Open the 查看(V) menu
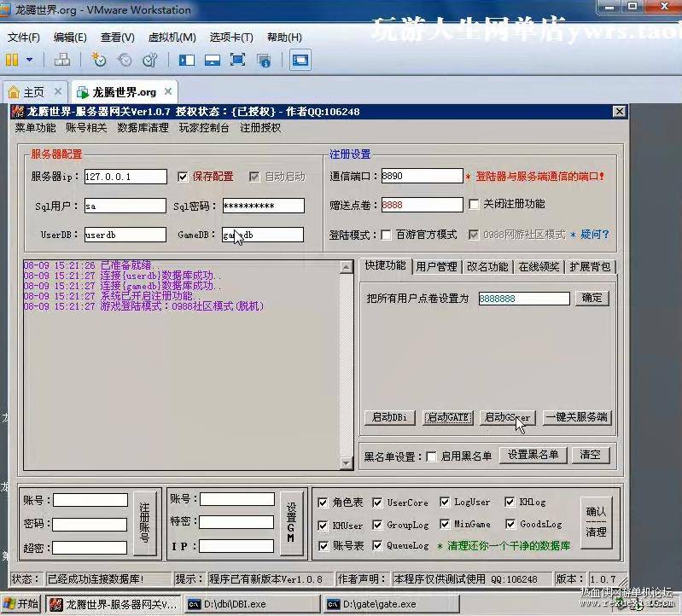 [x=118, y=38]
